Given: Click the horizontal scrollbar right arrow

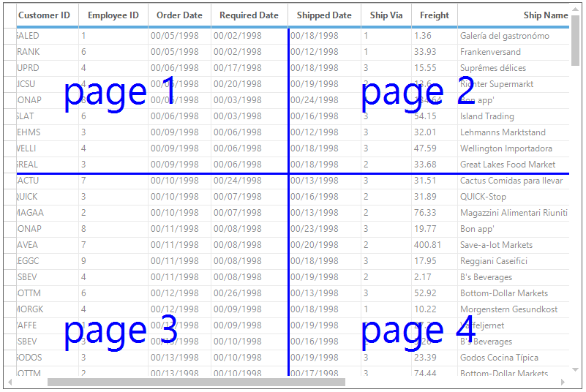Looking at the screenshot, I should [563, 382].
